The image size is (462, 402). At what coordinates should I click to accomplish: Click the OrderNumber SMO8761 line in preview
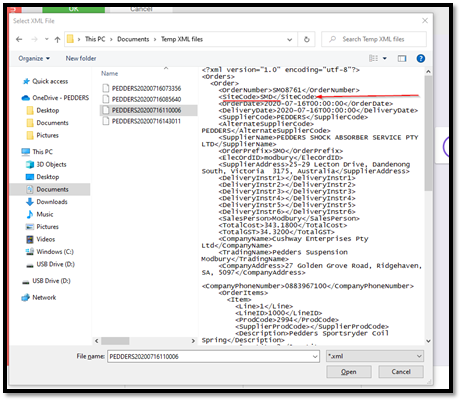(289, 90)
